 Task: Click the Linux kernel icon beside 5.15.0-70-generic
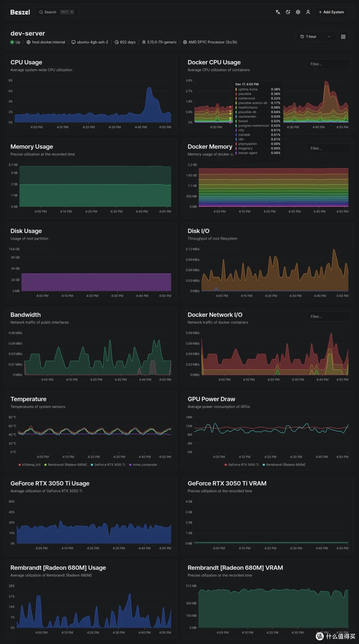click(144, 42)
